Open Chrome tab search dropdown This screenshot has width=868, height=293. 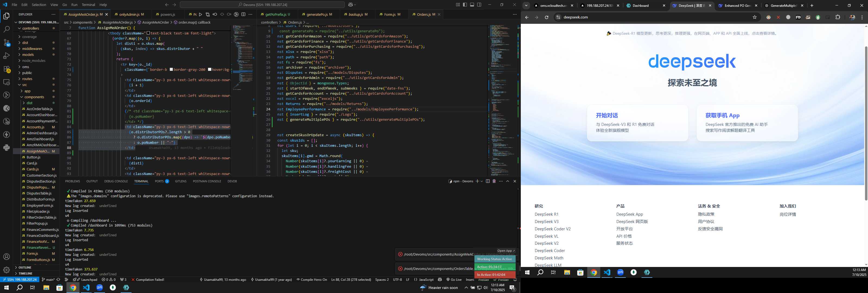tap(526, 5)
